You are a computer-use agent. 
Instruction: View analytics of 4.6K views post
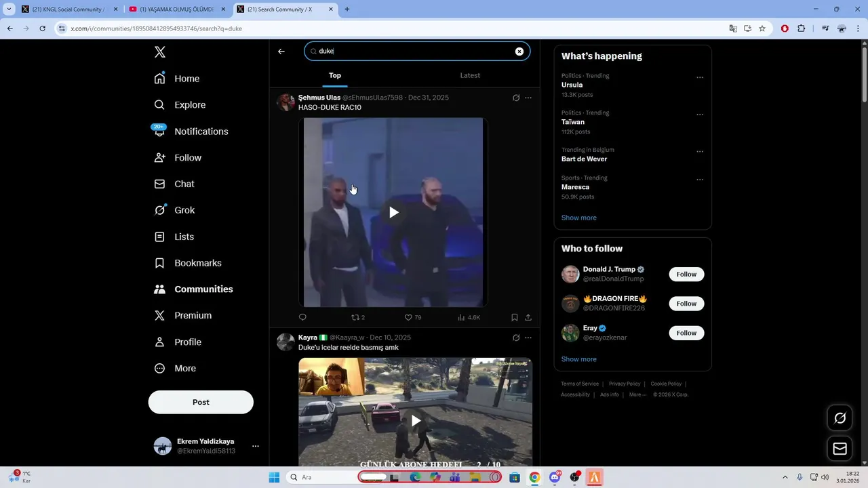pyautogui.click(x=469, y=317)
